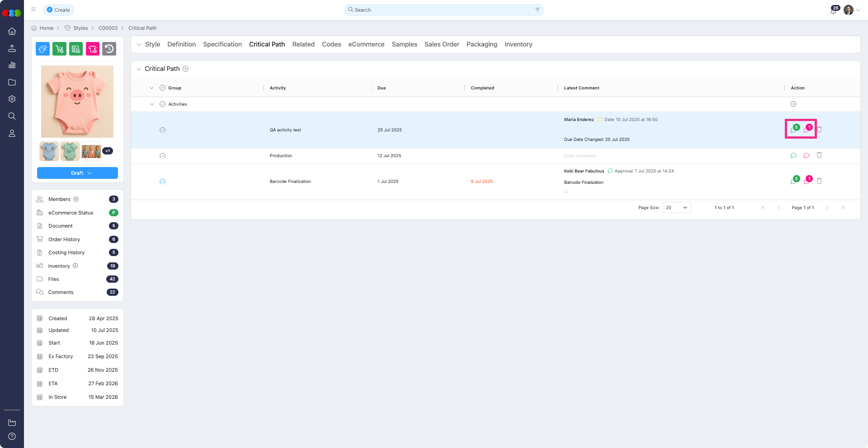Open analytics chart icon in left sidebar
The width and height of the screenshot is (868, 448).
click(x=12, y=65)
